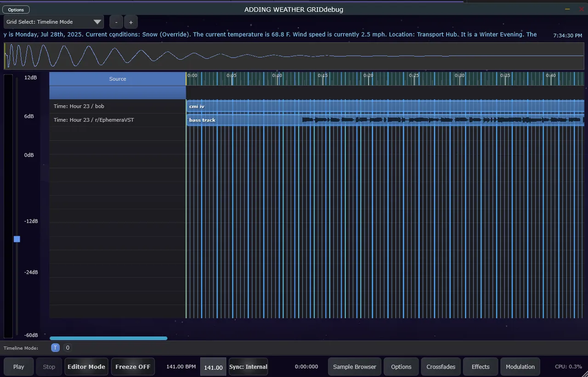Toggle Freeze OFF on

click(133, 366)
